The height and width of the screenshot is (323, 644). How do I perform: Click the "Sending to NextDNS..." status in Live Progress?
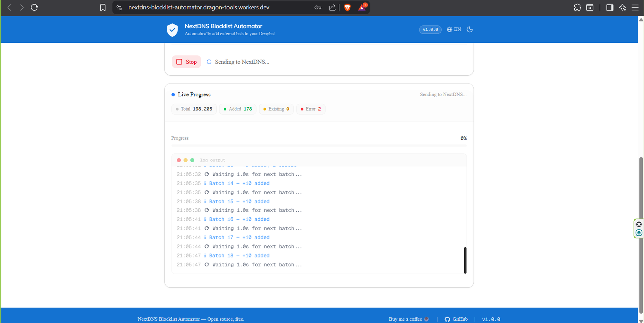[x=443, y=94]
